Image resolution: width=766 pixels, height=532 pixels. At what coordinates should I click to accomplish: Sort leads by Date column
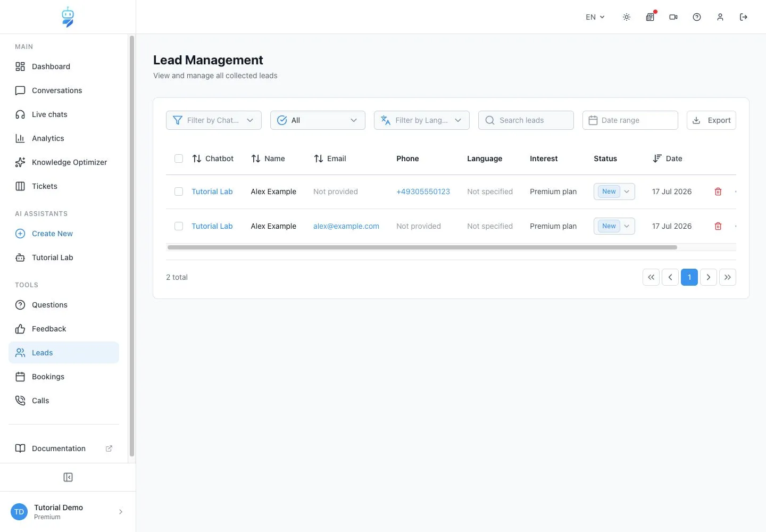[x=668, y=159]
